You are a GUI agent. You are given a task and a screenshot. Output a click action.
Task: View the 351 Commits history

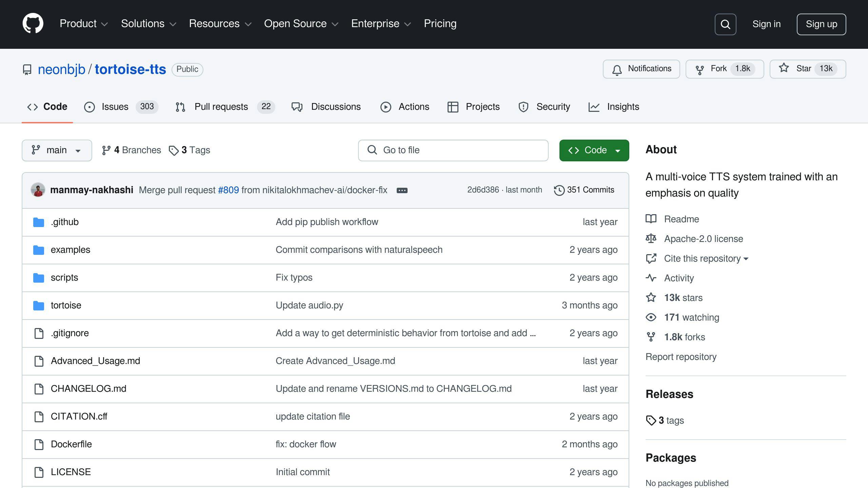point(584,190)
